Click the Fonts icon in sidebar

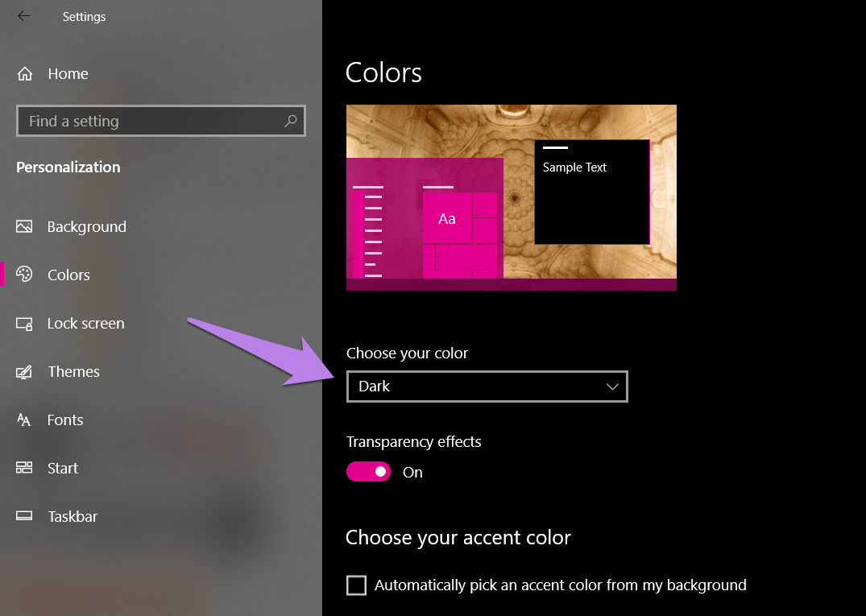pyautogui.click(x=24, y=420)
